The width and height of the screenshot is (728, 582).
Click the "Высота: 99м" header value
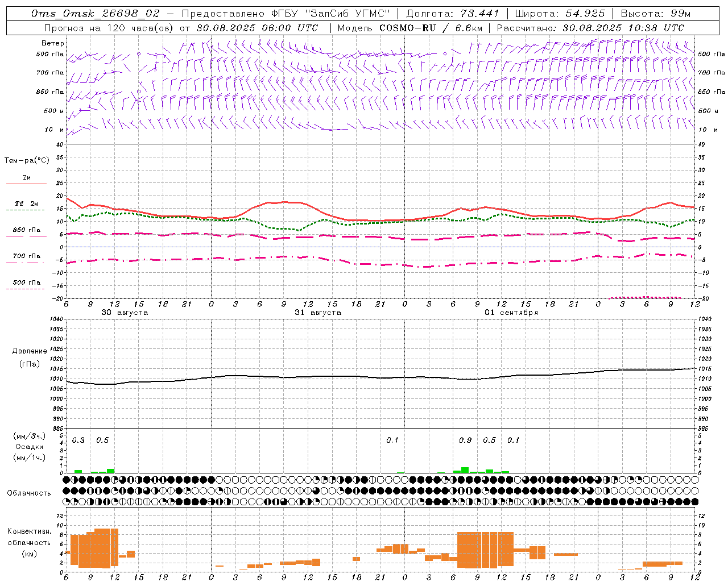[x=656, y=14]
